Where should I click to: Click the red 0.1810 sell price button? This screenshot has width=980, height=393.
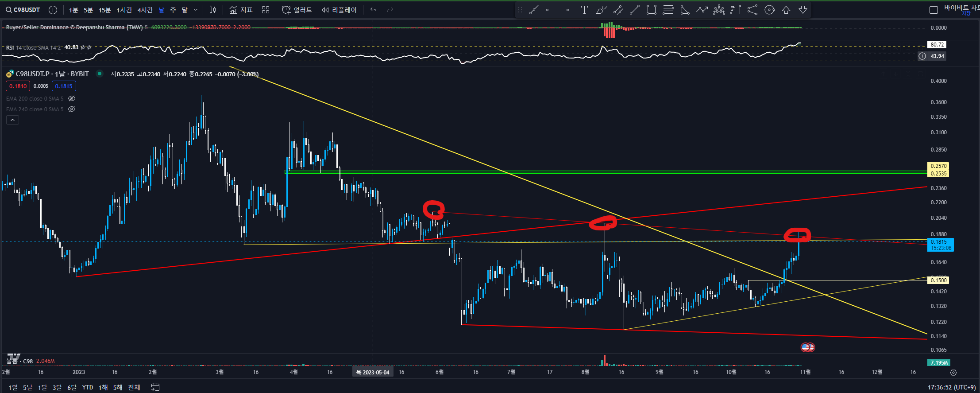(x=18, y=86)
